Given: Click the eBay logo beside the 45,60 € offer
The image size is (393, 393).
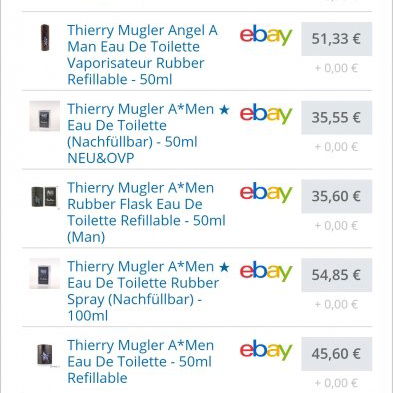Looking at the screenshot, I should pos(266,350).
